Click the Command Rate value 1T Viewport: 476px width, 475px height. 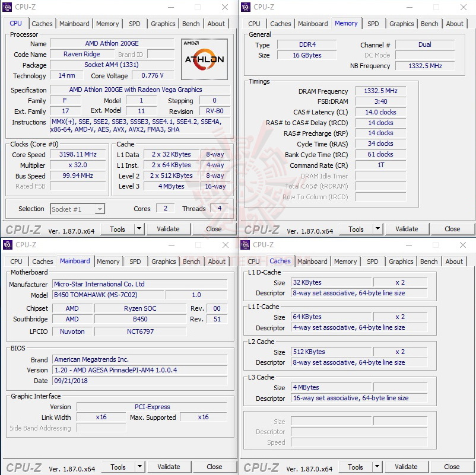pyautogui.click(x=380, y=165)
